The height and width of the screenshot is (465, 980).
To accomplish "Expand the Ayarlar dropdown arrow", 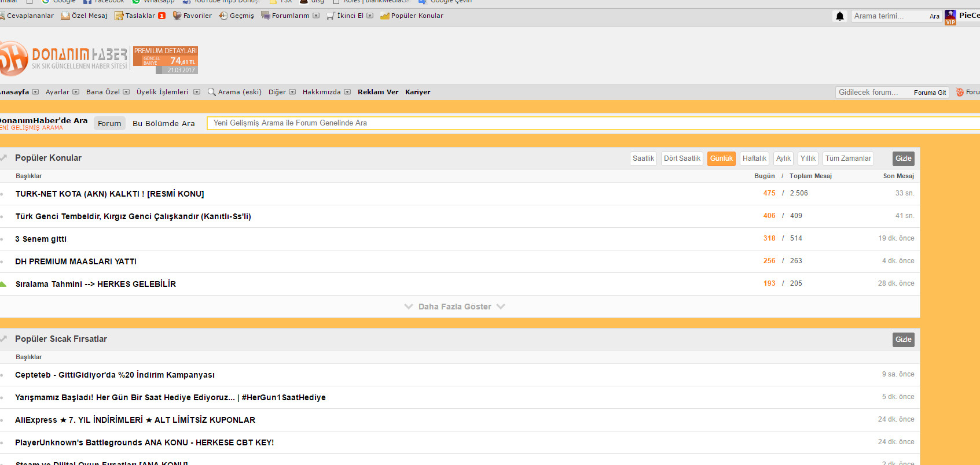I will coord(76,92).
